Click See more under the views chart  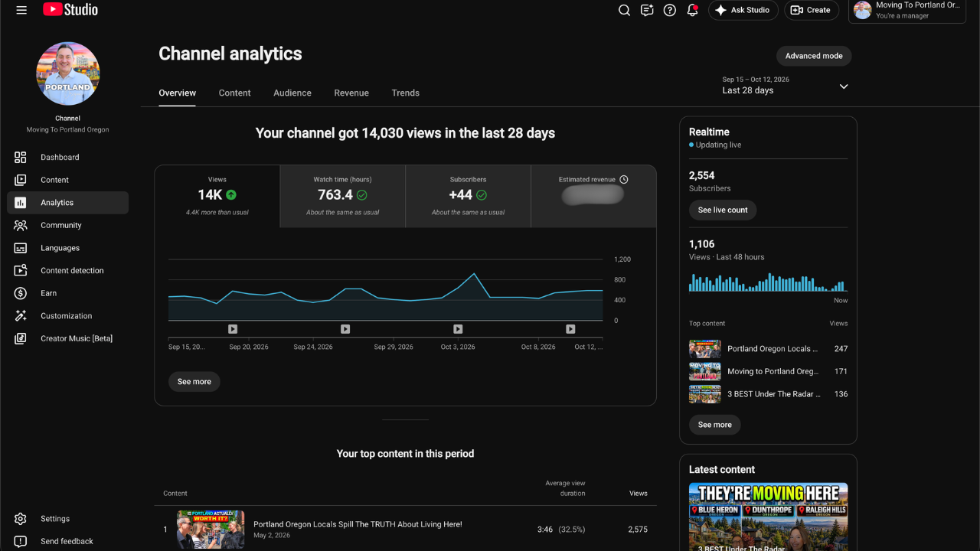tap(194, 382)
